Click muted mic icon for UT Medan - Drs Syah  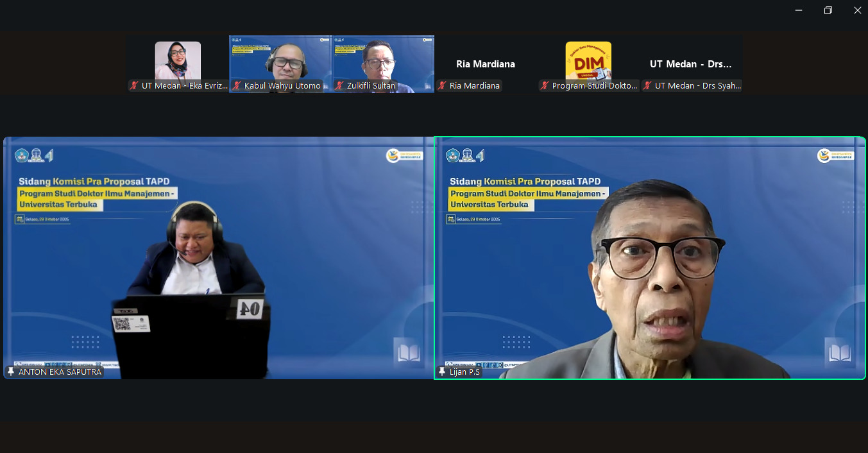tap(647, 86)
